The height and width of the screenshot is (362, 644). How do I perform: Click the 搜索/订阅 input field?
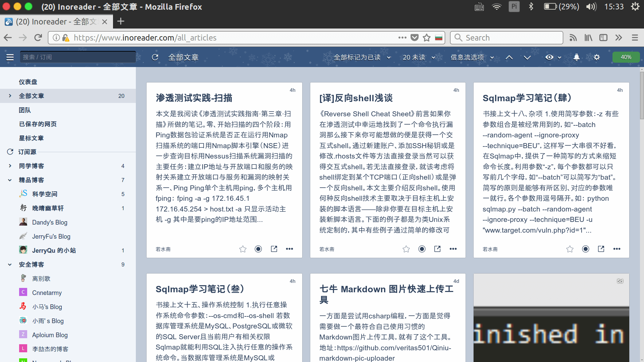point(77,57)
